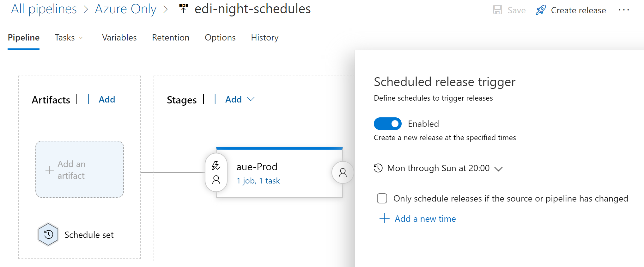Open the Stages Add dropdown chevron
Image resolution: width=644 pixels, height=267 pixels.
[251, 99]
